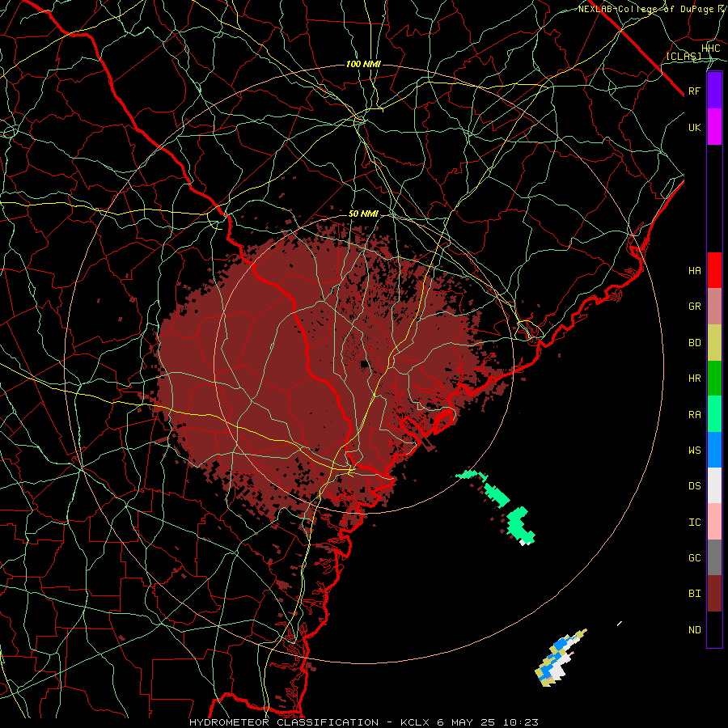Click the purple RF color swatch in legend
The image size is (728, 728).
click(714, 91)
